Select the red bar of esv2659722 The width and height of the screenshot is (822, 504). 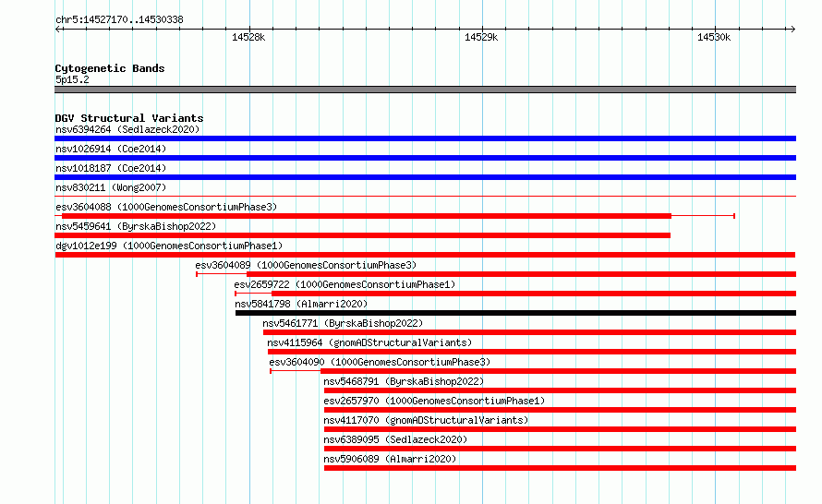pos(534,294)
